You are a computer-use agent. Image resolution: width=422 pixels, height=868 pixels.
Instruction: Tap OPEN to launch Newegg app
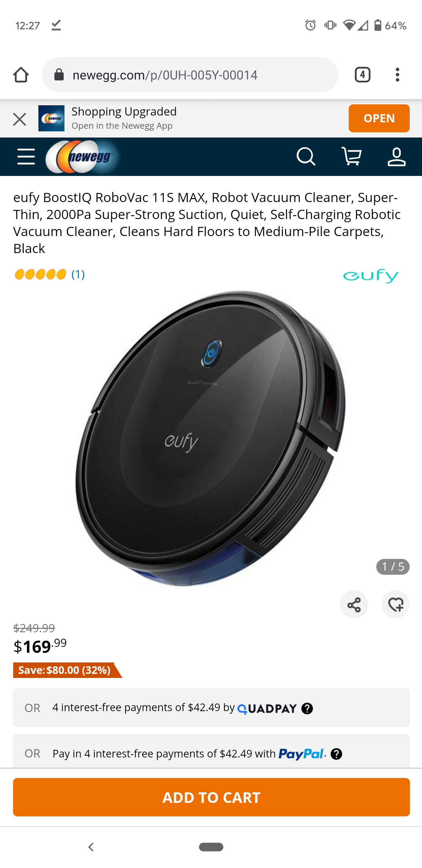[x=379, y=118]
